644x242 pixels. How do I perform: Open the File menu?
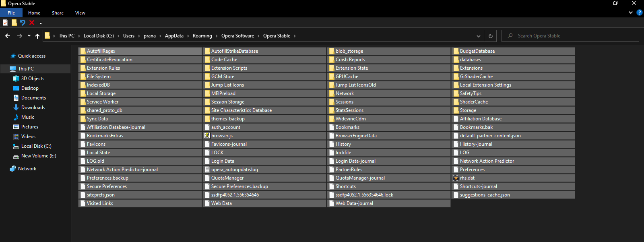[11, 13]
